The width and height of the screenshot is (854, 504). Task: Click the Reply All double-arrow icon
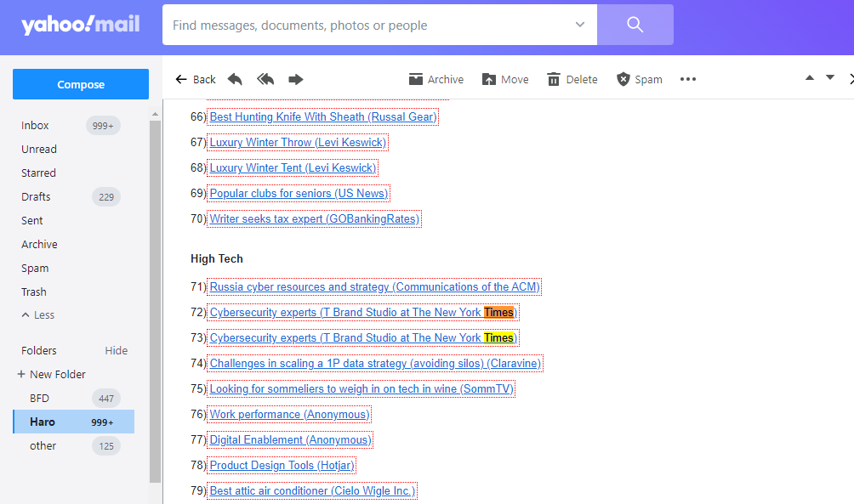pos(265,79)
